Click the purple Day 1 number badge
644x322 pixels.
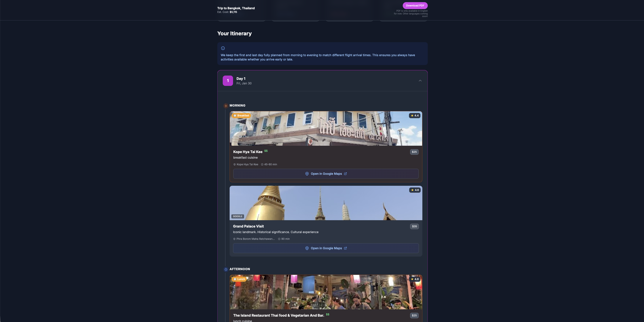point(228,81)
